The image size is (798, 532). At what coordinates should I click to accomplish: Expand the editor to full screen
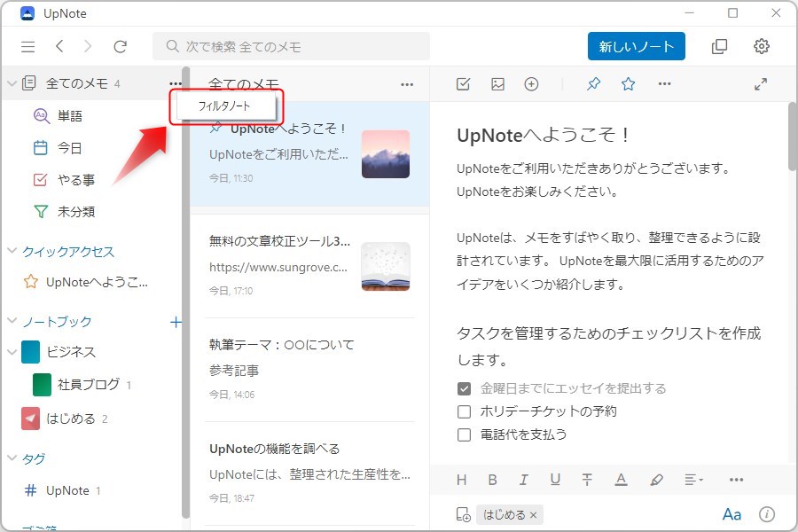761,84
